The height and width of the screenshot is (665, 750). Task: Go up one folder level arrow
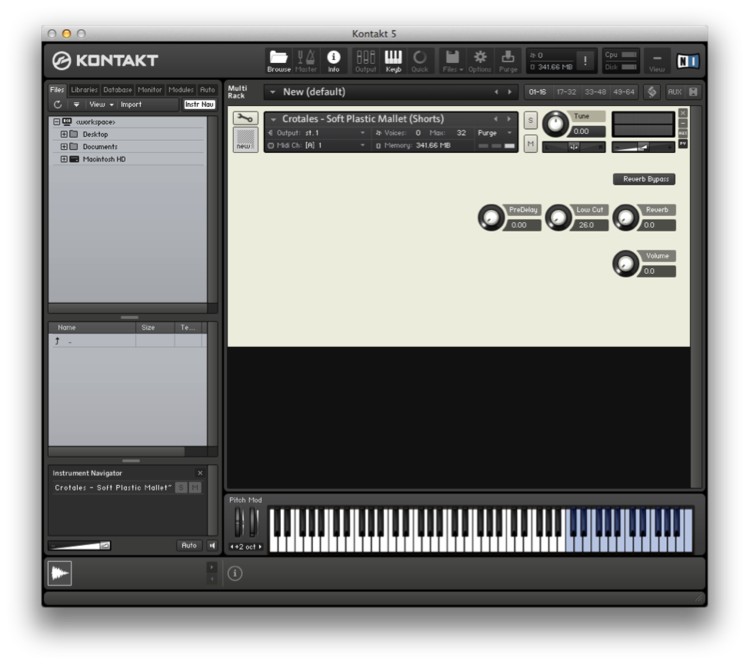(57, 341)
